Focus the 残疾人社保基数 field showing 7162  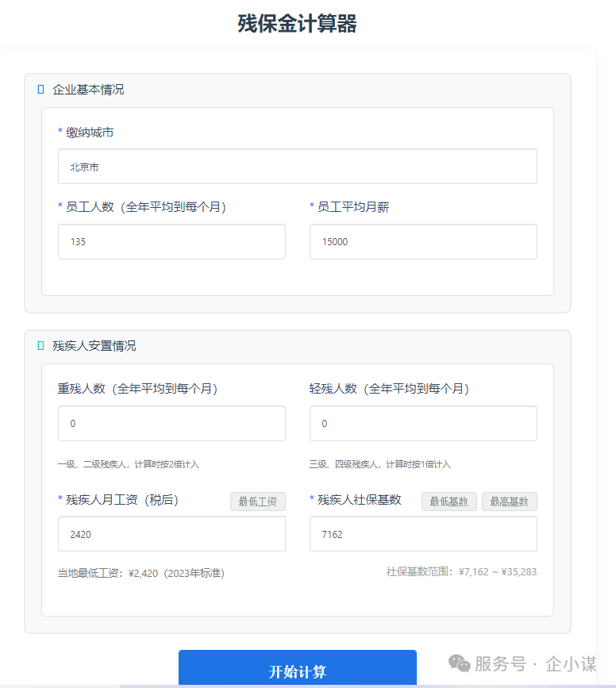(422, 534)
